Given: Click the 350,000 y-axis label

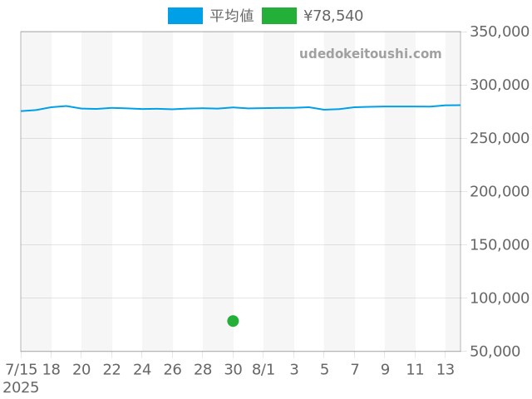Looking at the screenshot, I should tap(500, 32).
